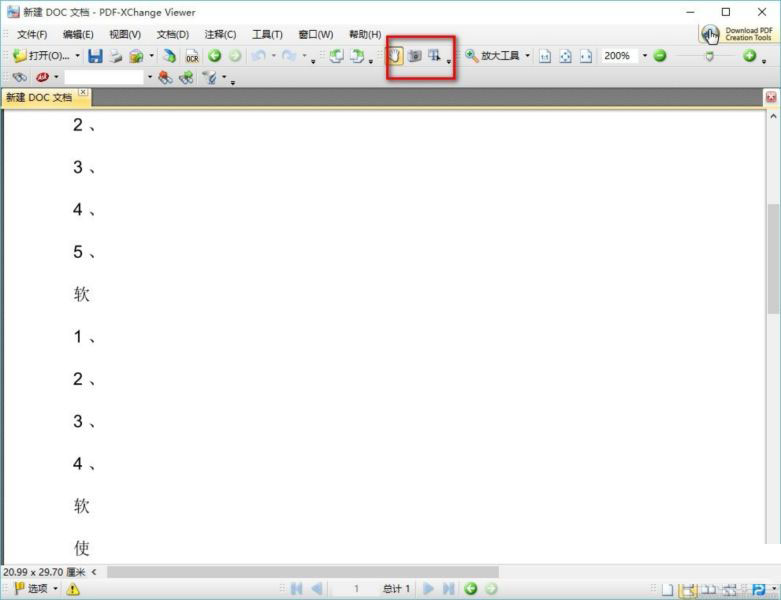Click the Fit Page icon
This screenshot has width=781, height=600.
pos(565,56)
